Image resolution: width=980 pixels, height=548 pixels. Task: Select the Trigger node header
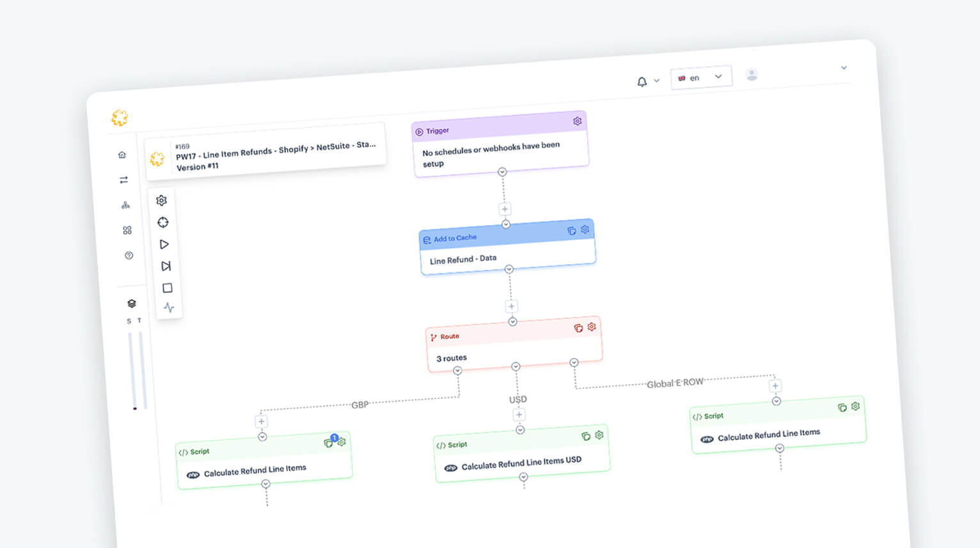point(499,127)
